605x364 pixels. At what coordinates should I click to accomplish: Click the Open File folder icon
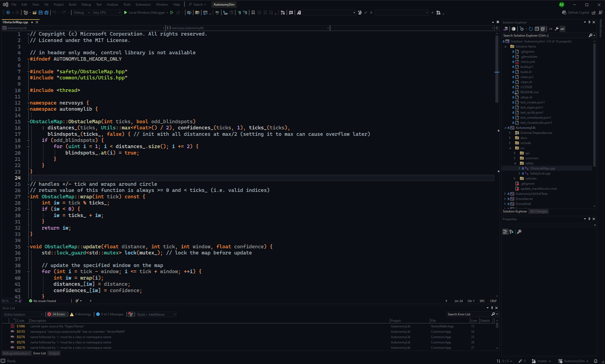[x=34, y=13]
